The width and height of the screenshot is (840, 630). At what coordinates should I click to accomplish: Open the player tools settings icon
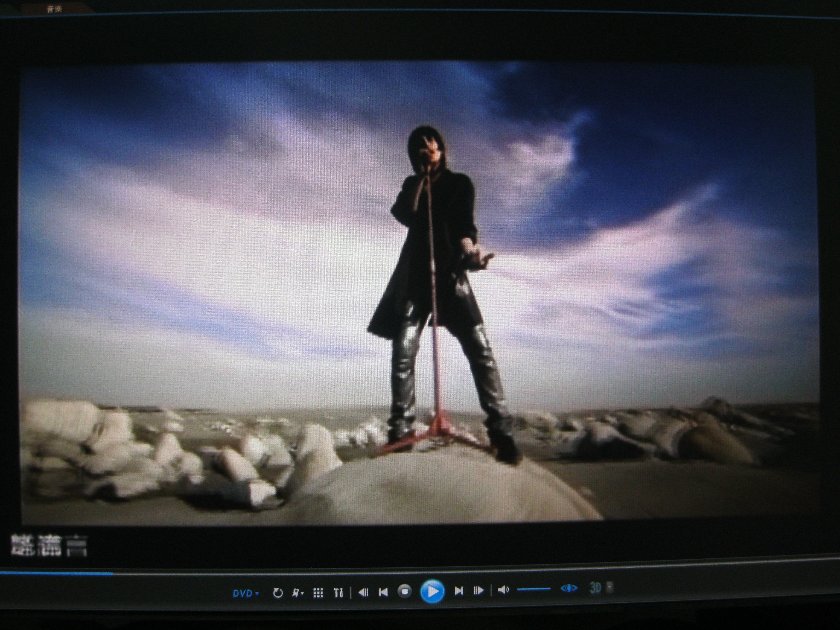tap(338, 593)
